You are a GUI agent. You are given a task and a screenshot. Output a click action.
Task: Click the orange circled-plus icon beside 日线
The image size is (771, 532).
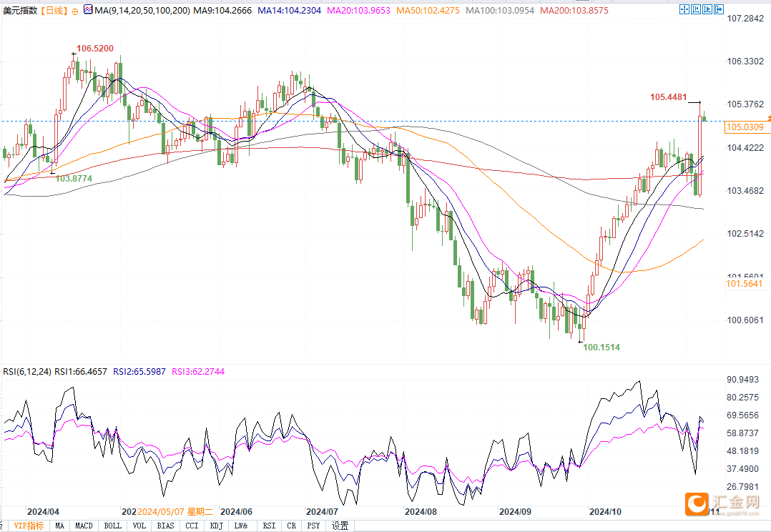(x=74, y=11)
